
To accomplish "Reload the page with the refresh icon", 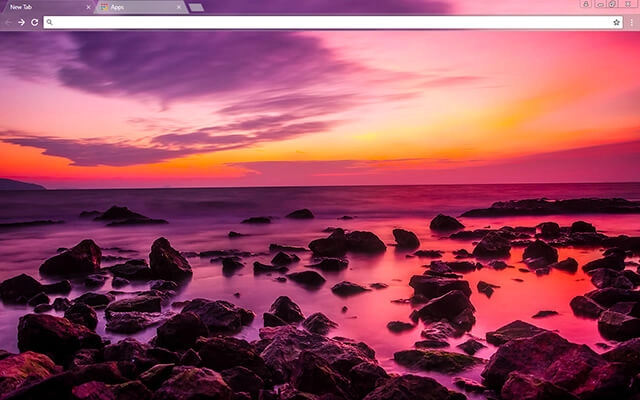I will [35, 22].
